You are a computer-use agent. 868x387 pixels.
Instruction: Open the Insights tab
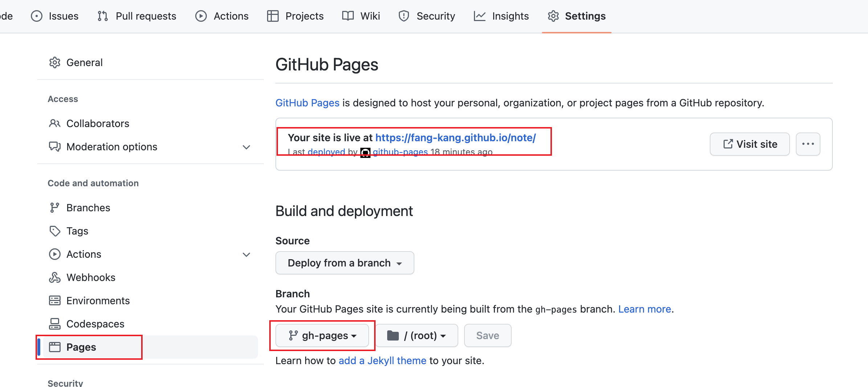click(501, 16)
